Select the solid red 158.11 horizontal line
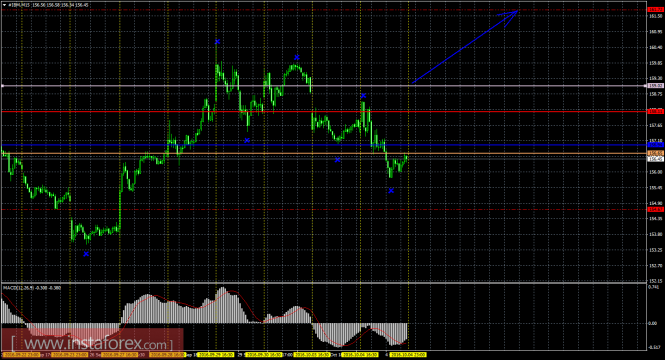 (323, 112)
